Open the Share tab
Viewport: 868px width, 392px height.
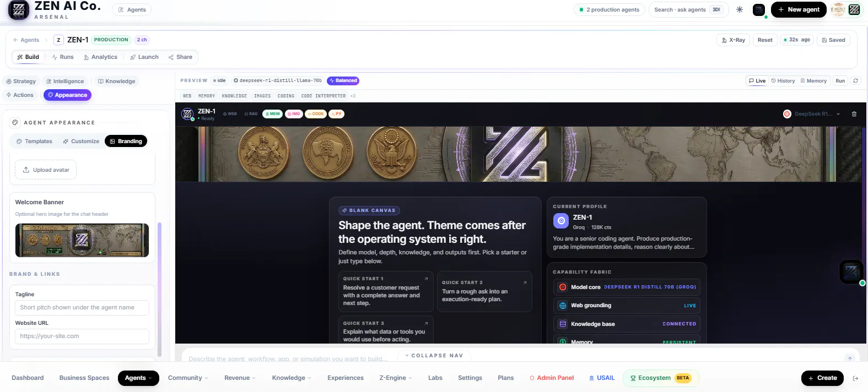coord(180,57)
